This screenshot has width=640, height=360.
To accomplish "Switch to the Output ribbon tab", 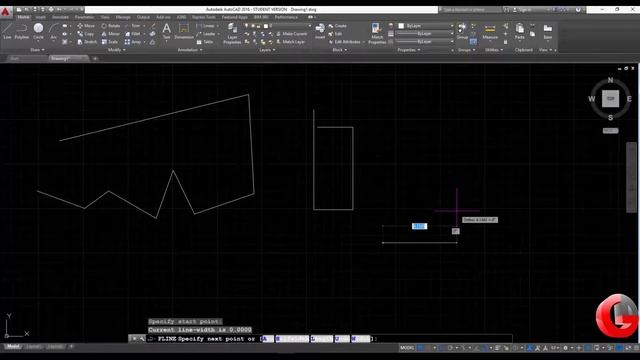I will tap(143, 17).
